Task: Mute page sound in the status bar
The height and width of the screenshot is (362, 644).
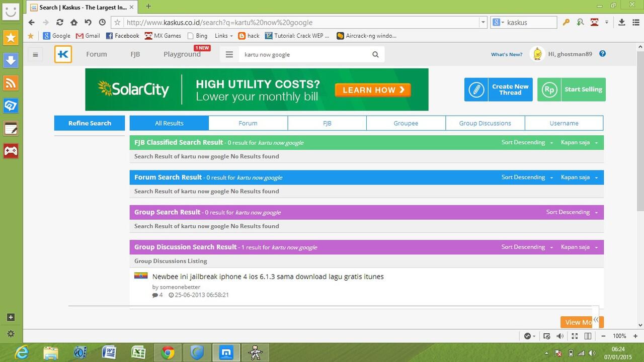Action: [560, 336]
